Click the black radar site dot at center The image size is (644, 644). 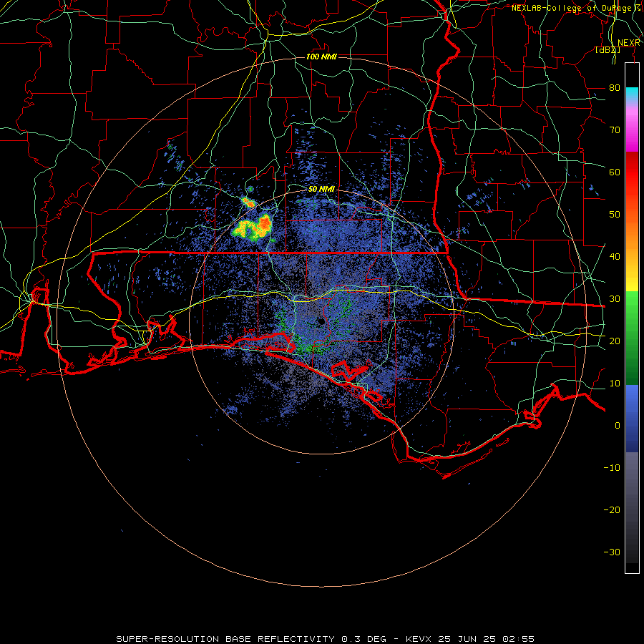(321, 322)
